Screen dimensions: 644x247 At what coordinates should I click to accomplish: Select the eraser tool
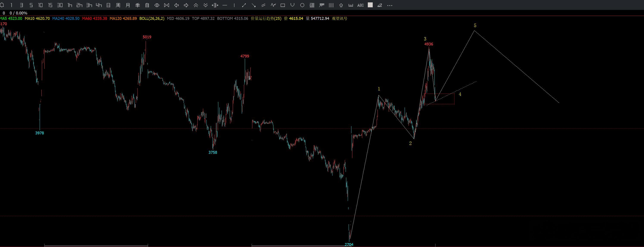[x=380, y=5]
